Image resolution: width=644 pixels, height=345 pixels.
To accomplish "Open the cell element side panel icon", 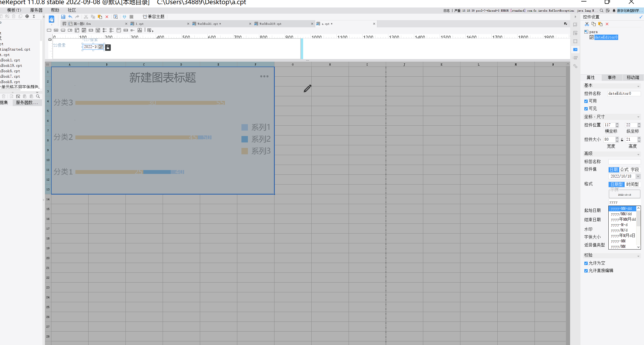I will (575, 25).
